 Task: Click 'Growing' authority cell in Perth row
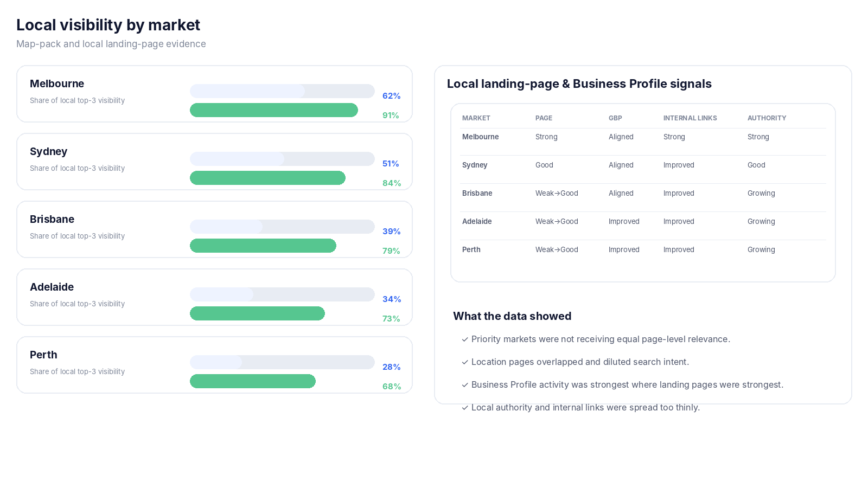pyautogui.click(x=761, y=250)
